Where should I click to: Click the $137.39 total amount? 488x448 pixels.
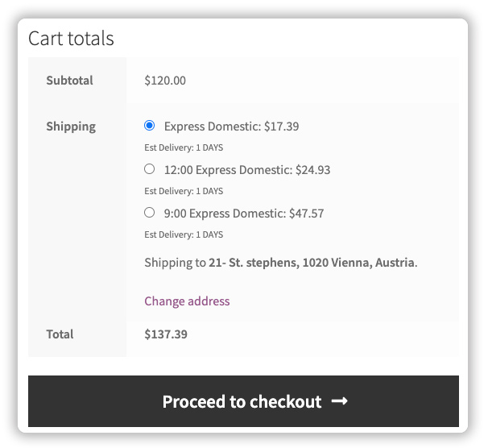(166, 334)
